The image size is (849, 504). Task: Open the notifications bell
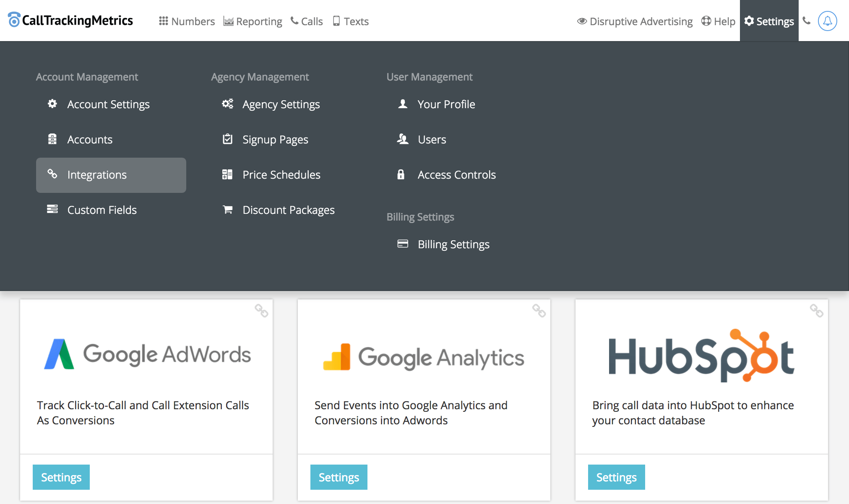(x=828, y=21)
